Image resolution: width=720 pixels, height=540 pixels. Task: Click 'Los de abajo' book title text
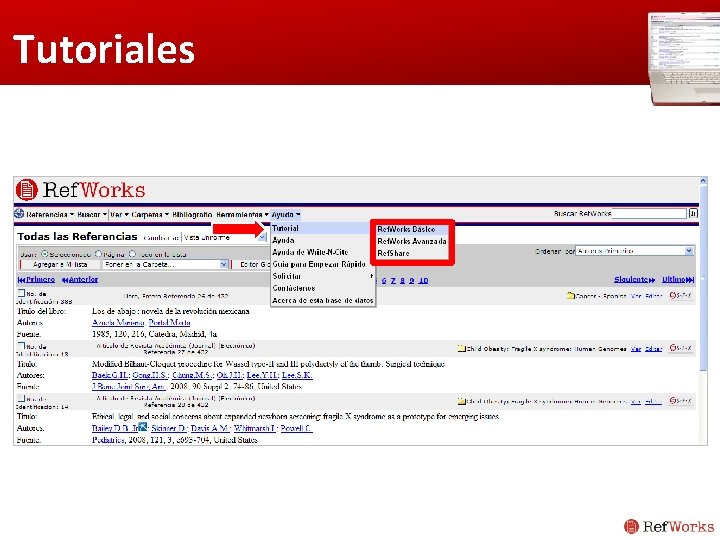[171, 311]
